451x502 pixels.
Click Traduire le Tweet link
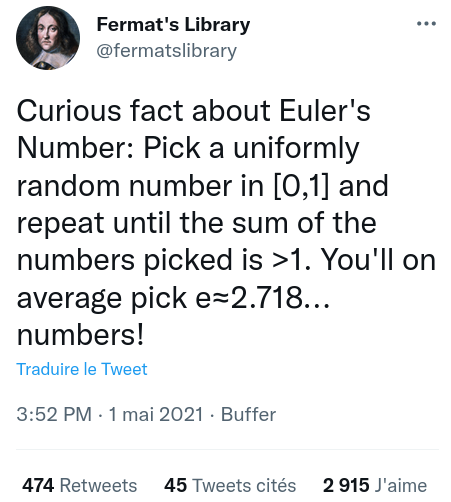coord(82,369)
